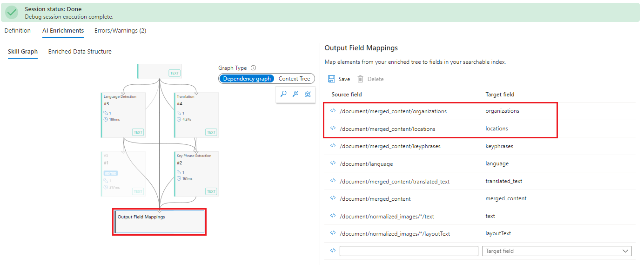
Task: Click the fit-to-screen graph icon
Action: pos(308,94)
